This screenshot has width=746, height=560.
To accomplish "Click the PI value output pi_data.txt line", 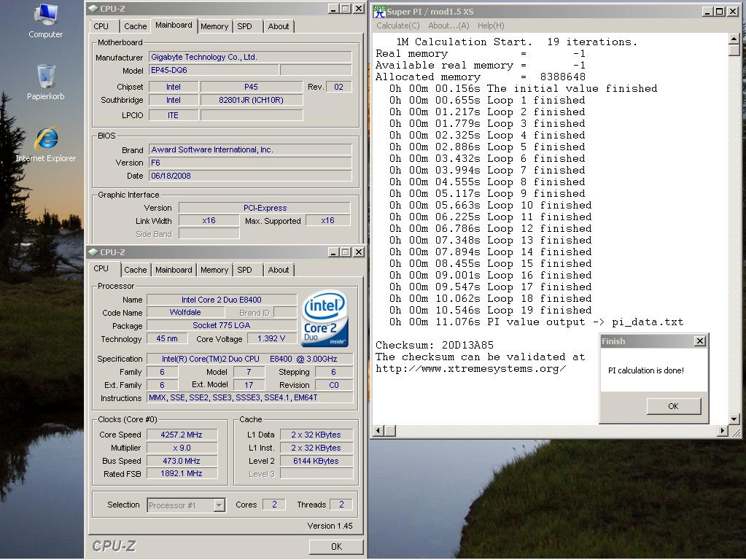I will pyautogui.click(x=536, y=322).
